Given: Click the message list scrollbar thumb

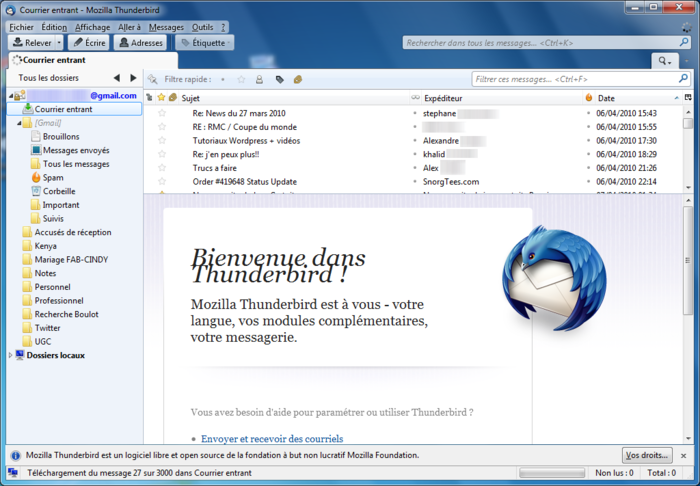Looking at the screenshot, I should [x=688, y=124].
